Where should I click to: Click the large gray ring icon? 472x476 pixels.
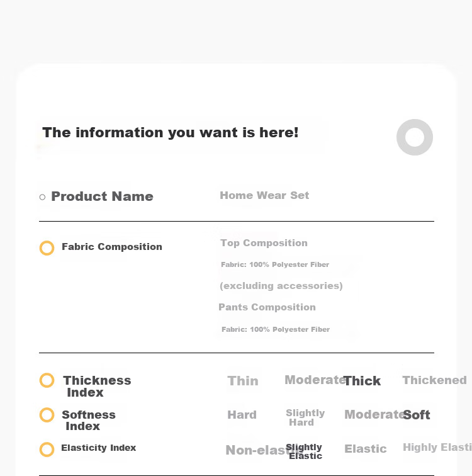(414, 137)
